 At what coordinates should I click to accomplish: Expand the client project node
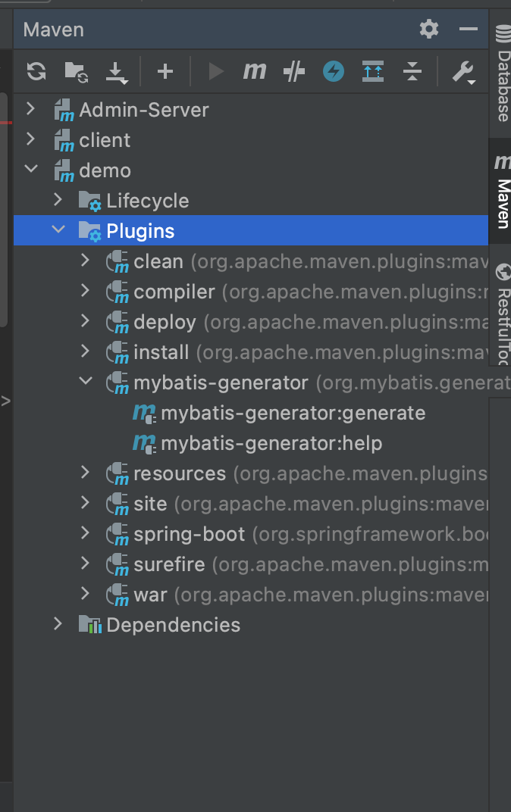tap(30, 139)
